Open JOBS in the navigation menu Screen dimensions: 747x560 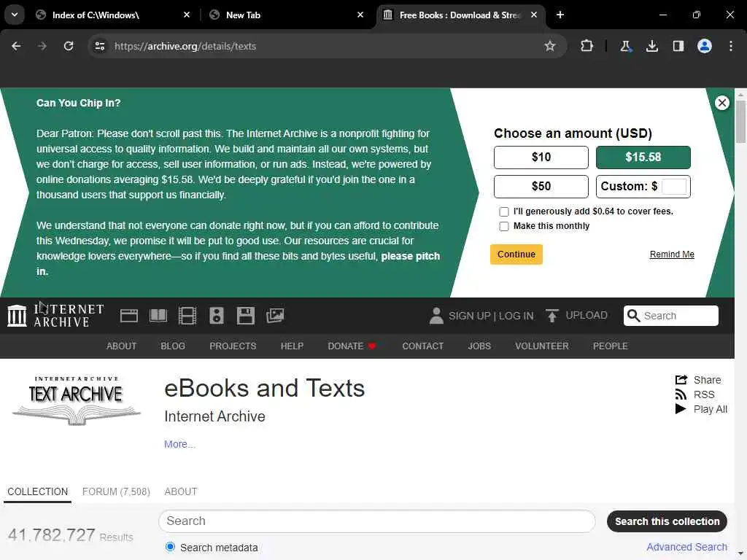[x=479, y=346]
